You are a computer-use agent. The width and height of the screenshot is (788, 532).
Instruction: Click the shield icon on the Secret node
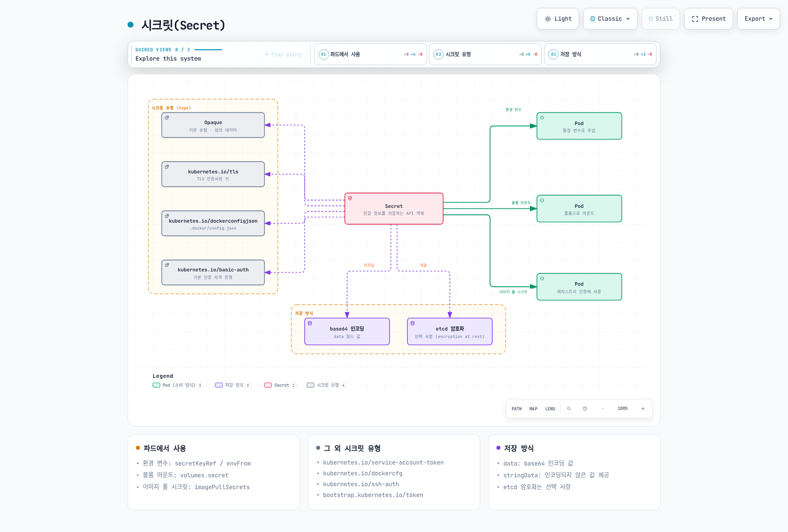(x=350, y=198)
